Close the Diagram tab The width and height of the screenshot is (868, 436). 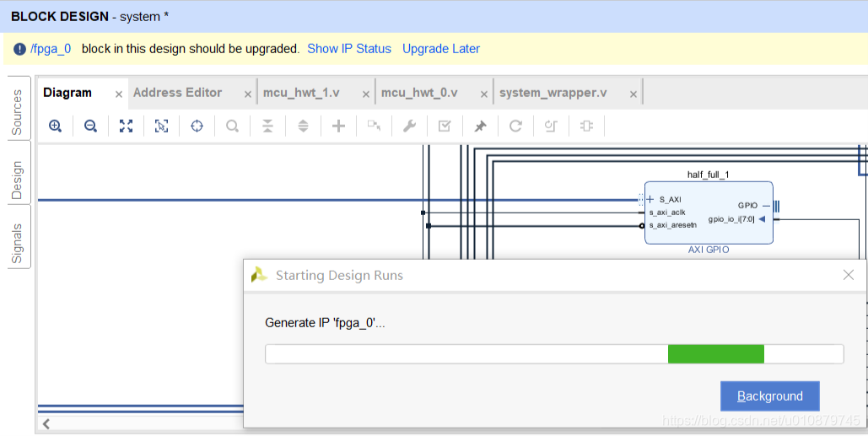(x=118, y=94)
